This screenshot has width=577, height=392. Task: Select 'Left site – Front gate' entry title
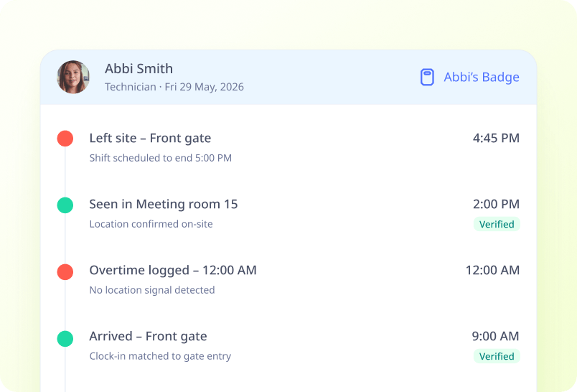tap(150, 139)
